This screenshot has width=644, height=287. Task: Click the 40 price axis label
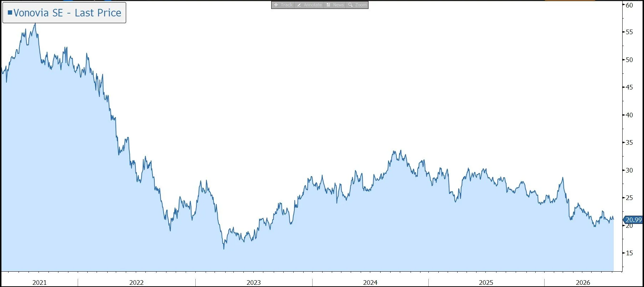point(629,115)
